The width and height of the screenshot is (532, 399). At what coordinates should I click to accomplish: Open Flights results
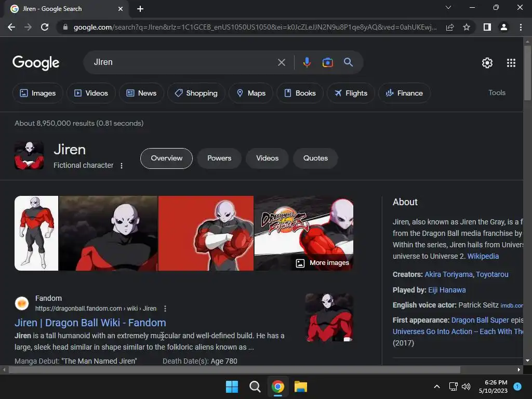351,93
